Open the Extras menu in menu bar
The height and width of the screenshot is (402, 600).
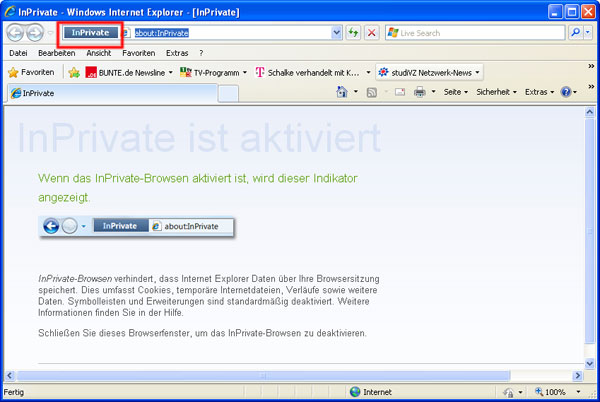[177, 53]
